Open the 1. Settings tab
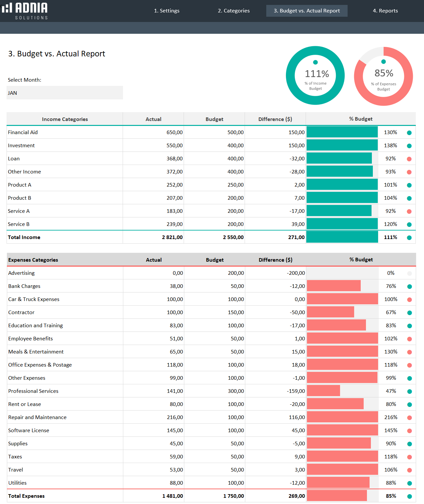Viewport: 424px width, 504px height. (167, 10)
